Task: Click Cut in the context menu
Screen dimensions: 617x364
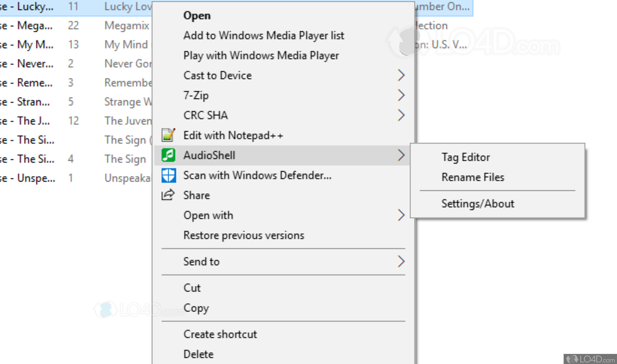Action: [x=192, y=288]
